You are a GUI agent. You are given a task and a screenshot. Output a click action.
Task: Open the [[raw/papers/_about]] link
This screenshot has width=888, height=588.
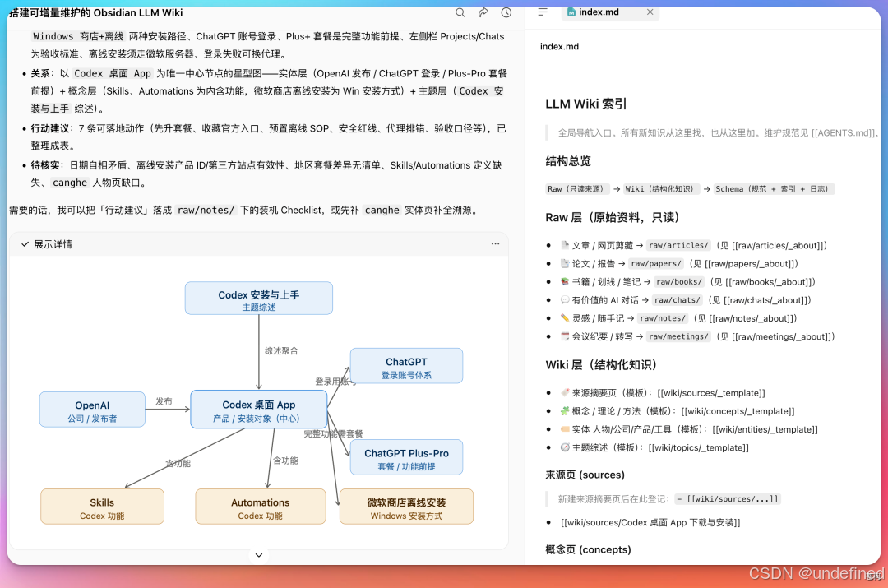click(x=748, y=263)
